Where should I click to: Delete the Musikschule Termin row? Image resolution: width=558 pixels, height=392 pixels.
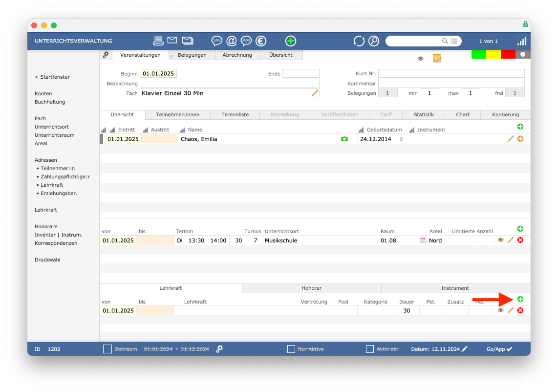[x=520, y=240]
